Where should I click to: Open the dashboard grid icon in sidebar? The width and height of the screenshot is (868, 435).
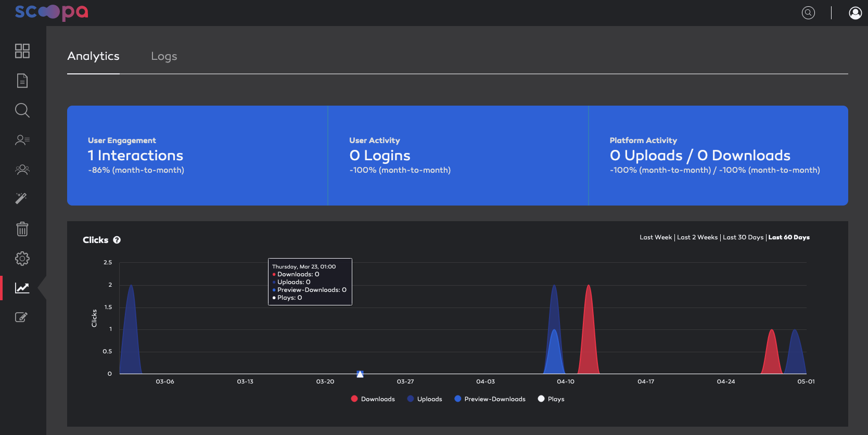pos(22,51)
